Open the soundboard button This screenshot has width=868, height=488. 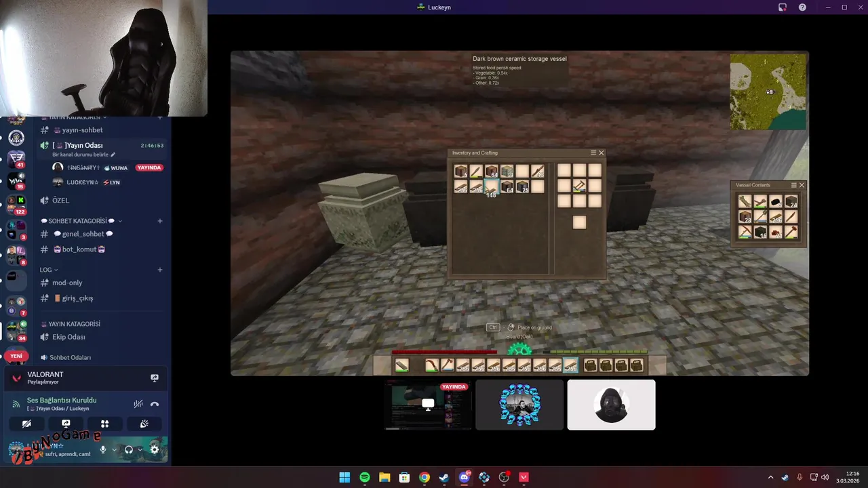tap(144, 424)
